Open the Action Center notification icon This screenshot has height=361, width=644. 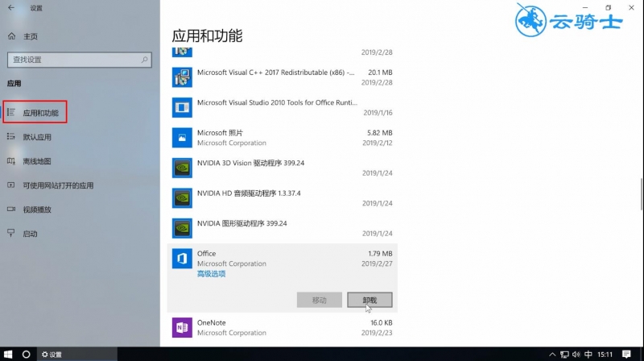(626, 354)
